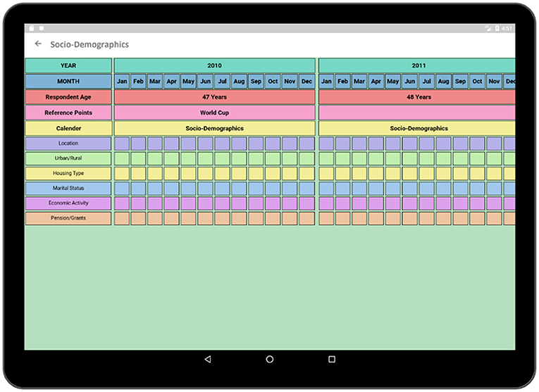
Task: Tap the Housing Type row label
Action: coord(68,173)
